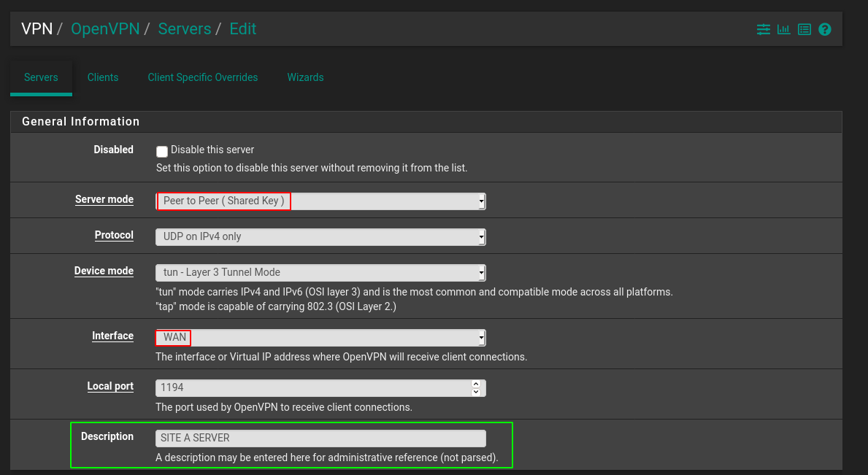
Task: Increase Local port with up stepper arrow
Action: (475, 384)
